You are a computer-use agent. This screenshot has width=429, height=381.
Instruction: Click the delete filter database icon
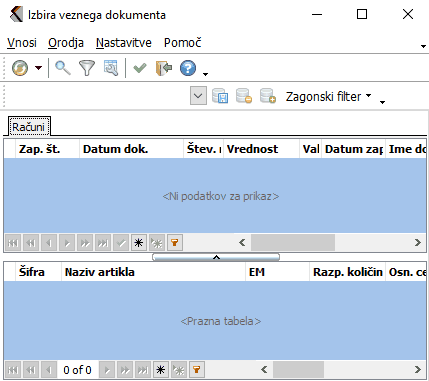(x=244, y=96)
